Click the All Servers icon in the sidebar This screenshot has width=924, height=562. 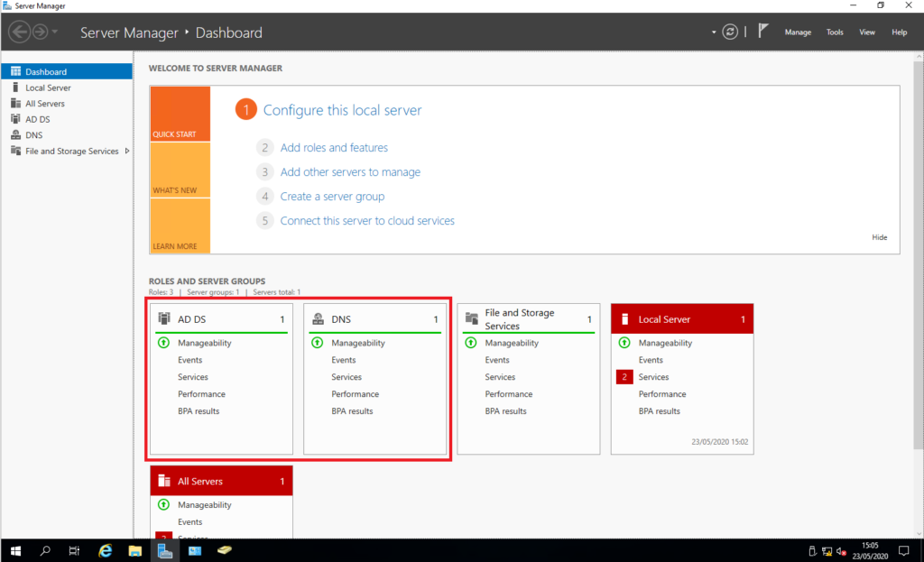click(x=16, y=103)
